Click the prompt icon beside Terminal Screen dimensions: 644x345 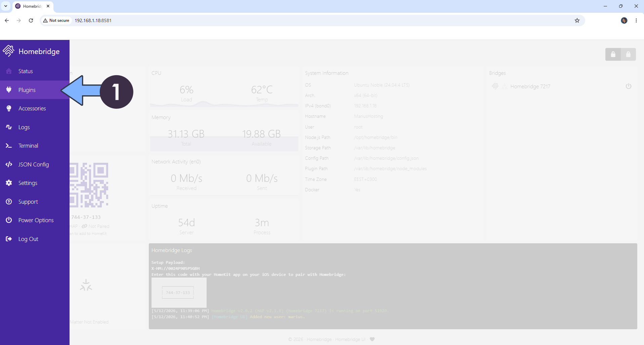click(9, 146)
